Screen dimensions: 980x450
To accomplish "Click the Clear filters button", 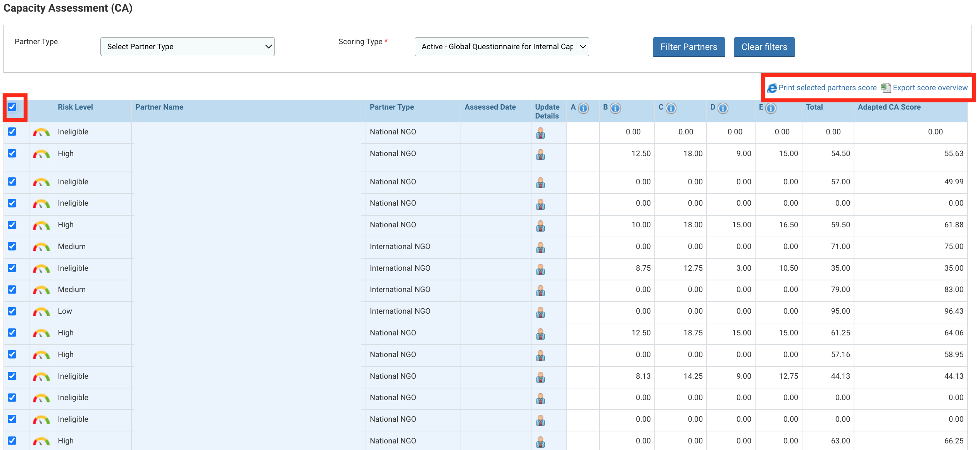I will [764, 47].
